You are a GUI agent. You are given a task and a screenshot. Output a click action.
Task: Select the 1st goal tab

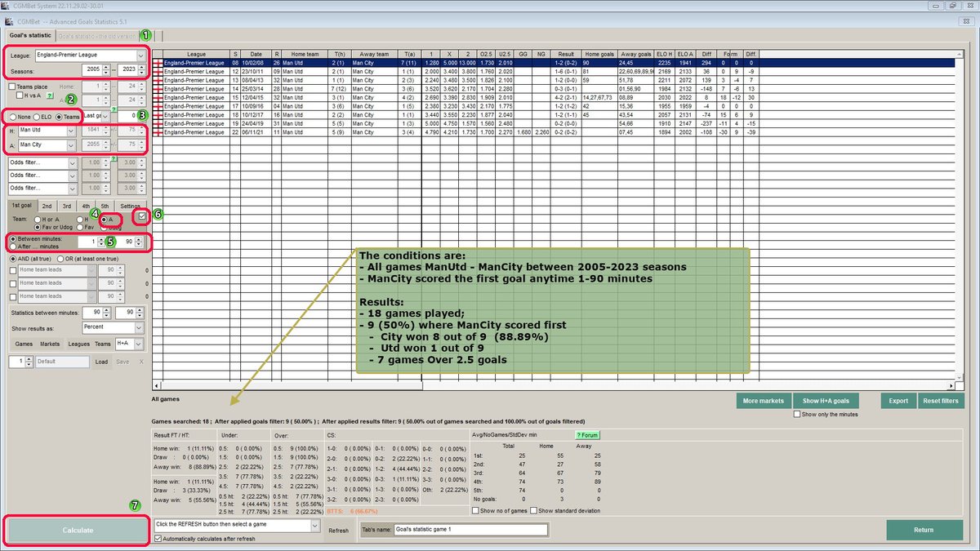21,207
